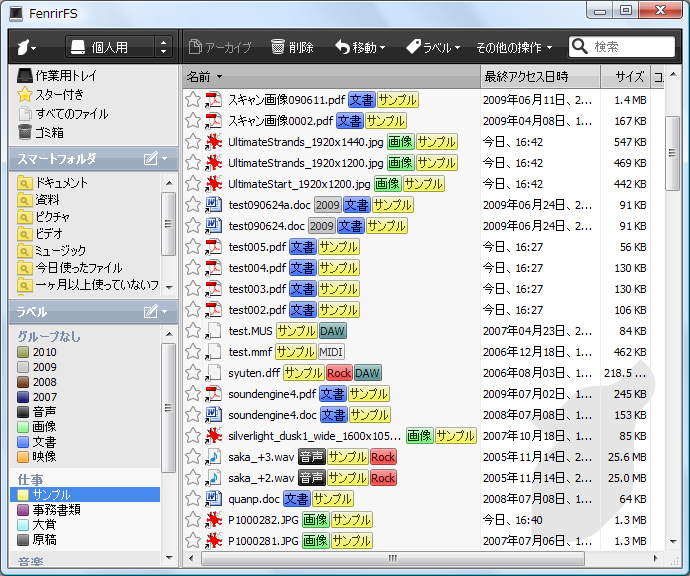Select スター付き starred files
This screenshot has width=690, height=576.
(x=50, y=95)
